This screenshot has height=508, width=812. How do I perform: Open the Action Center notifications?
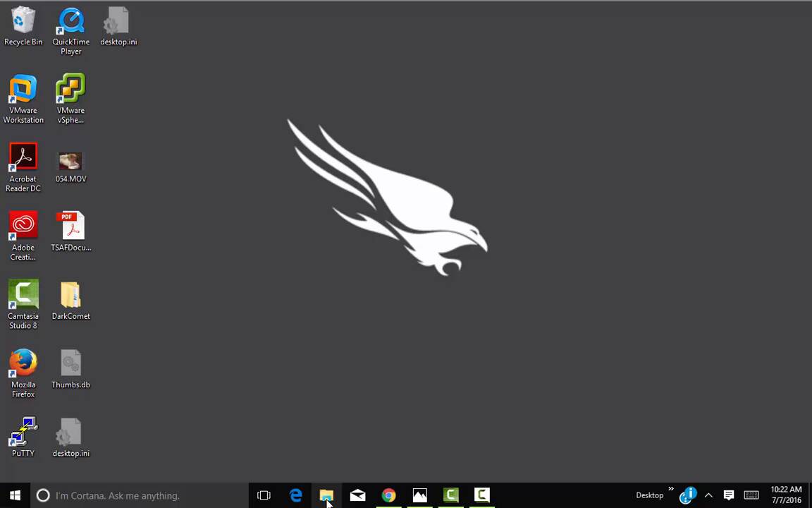729,495
